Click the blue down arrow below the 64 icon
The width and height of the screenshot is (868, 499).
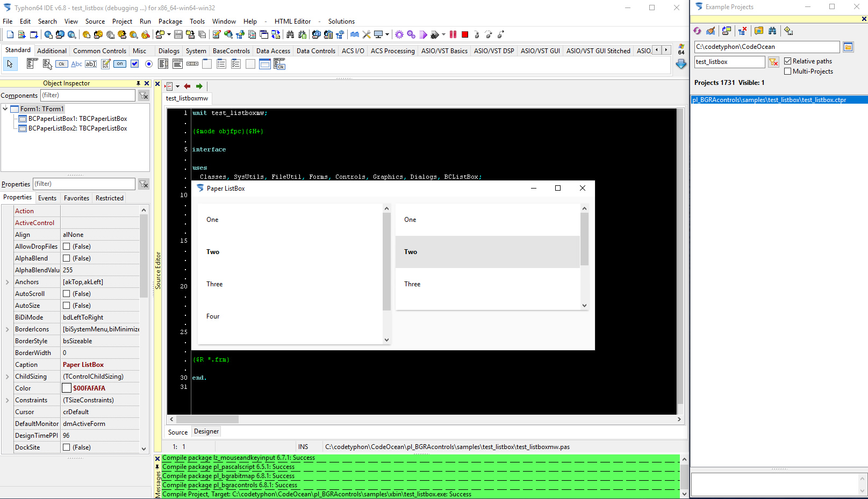681,64
